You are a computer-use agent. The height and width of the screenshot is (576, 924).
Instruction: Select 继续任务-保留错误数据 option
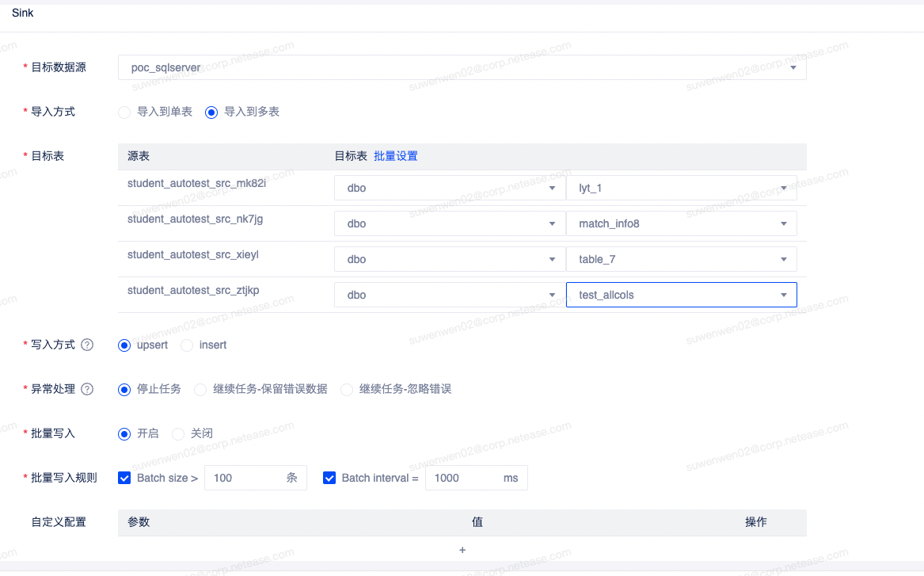coord(200,390)
